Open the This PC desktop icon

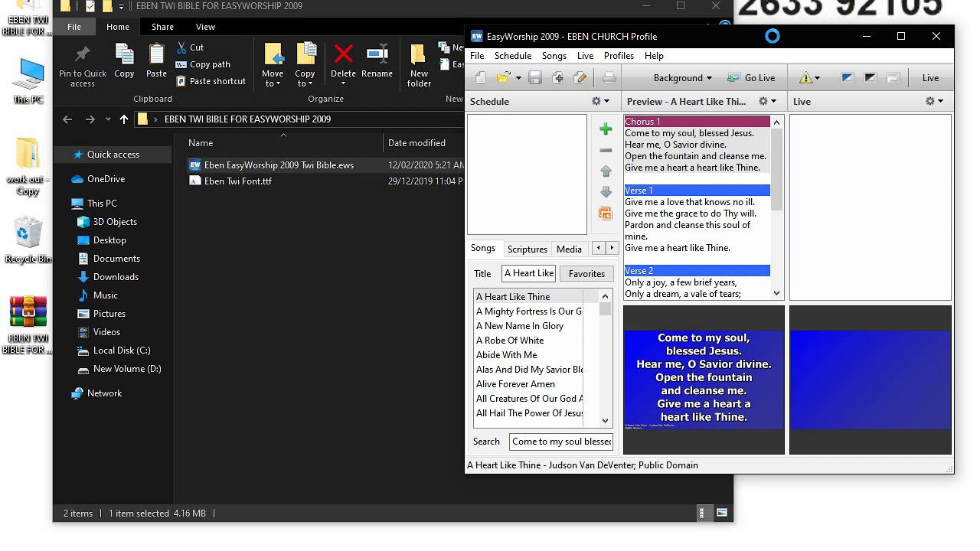point(28,81)
